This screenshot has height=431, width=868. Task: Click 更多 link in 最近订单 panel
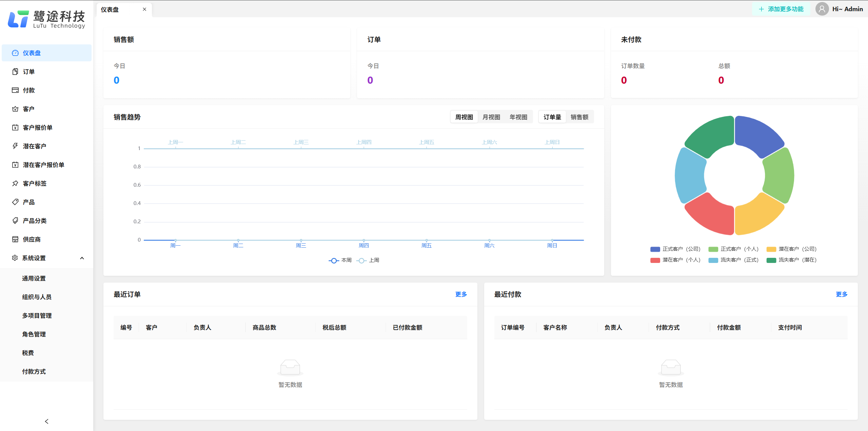point(461,294)
